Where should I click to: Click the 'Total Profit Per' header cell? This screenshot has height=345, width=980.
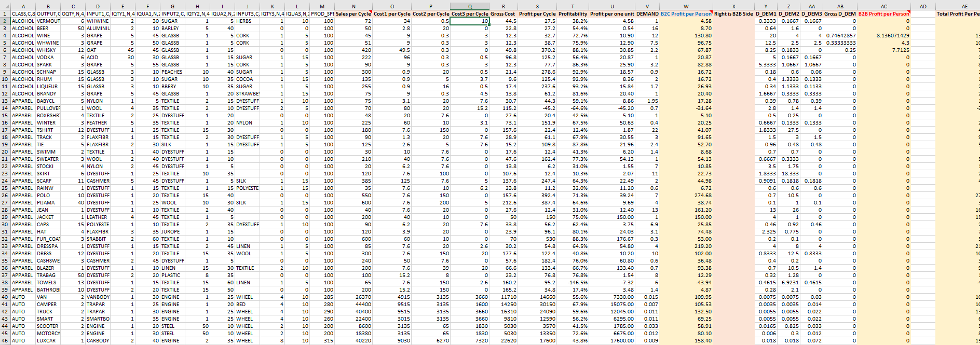click(958, 14)
